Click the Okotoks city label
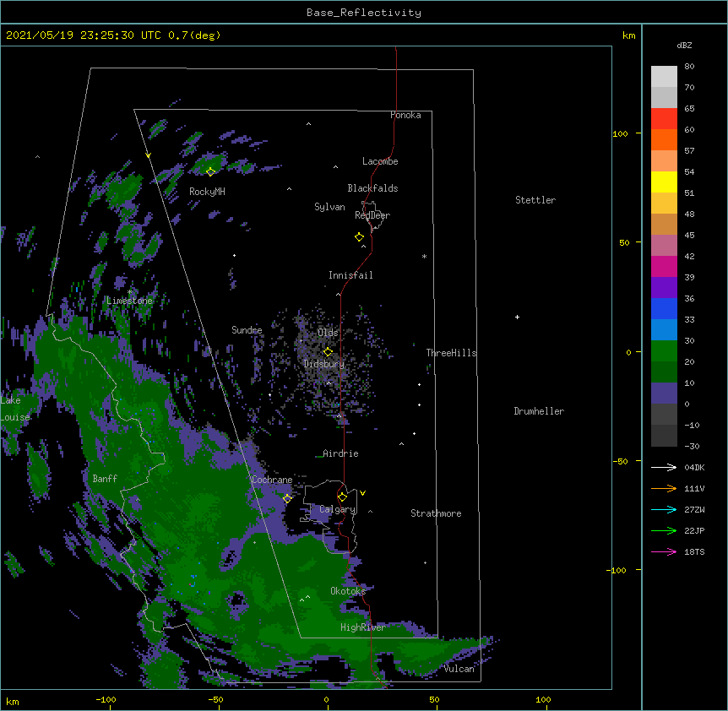Viewport: 728px width, 711px height. (x=348, y=591)
